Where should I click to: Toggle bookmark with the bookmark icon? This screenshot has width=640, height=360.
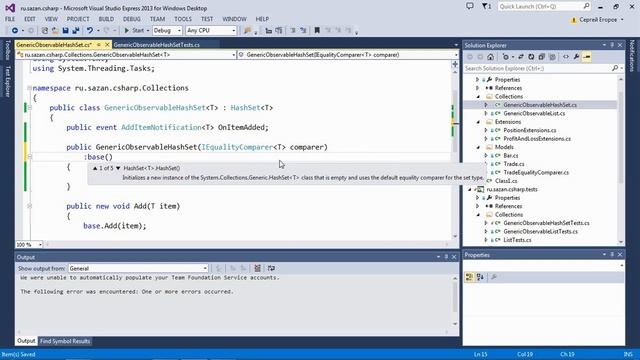pos(317,31)
